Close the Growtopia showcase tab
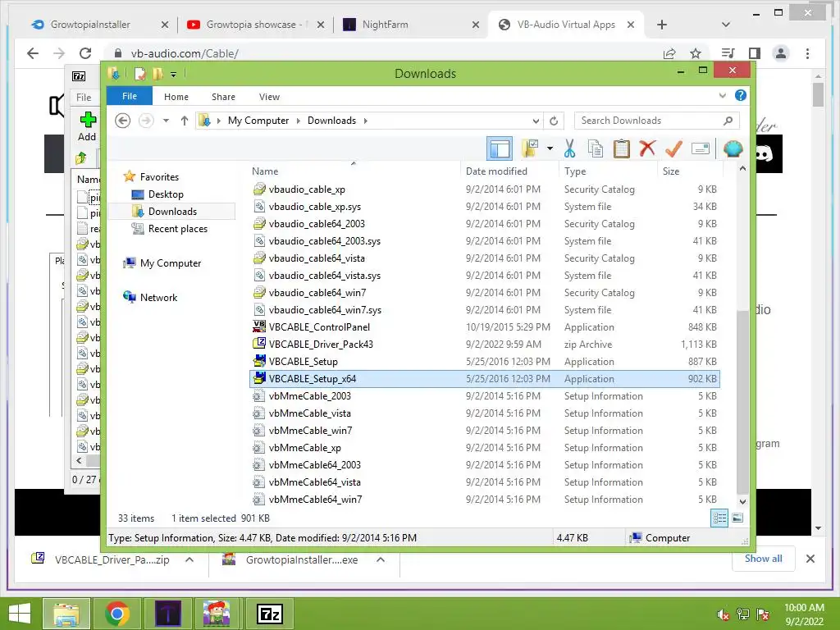This screenshot has height=630, width=840. [321, 25]
